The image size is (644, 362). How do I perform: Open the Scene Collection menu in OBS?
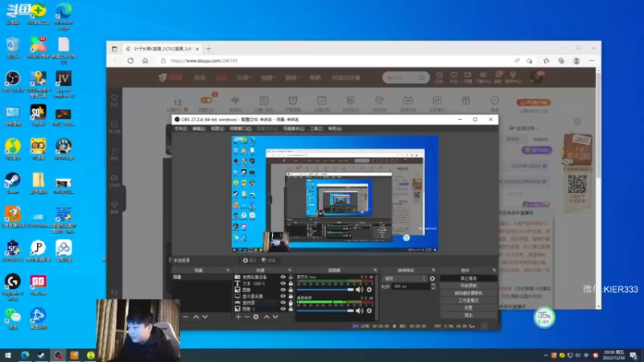(x=294, y=129)
